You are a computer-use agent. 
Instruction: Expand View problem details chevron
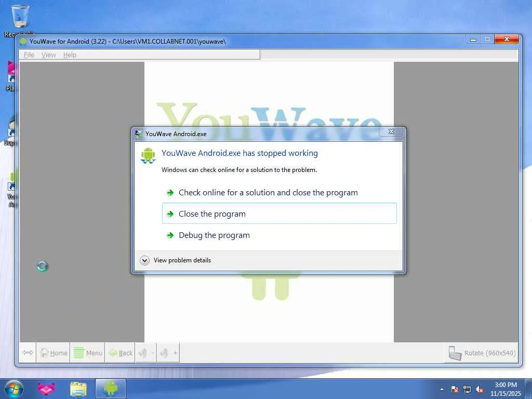tap(144, 260)
